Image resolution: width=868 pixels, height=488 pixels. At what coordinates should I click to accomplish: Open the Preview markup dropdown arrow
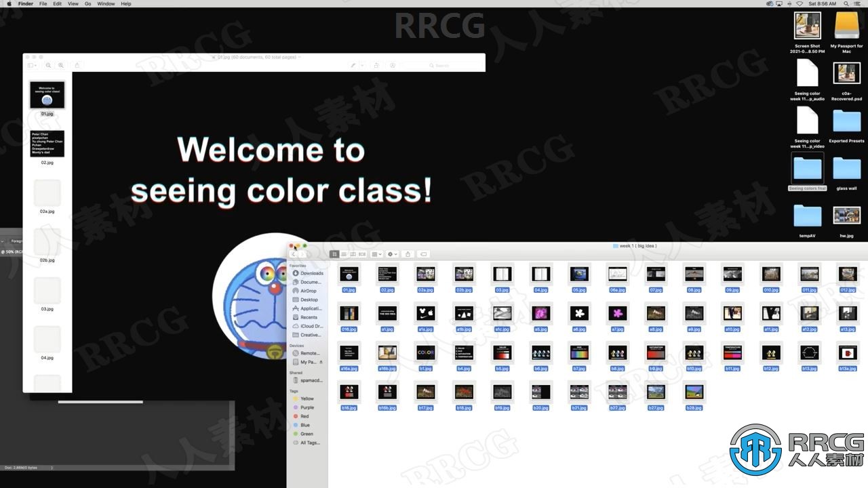tap(362, 65)
